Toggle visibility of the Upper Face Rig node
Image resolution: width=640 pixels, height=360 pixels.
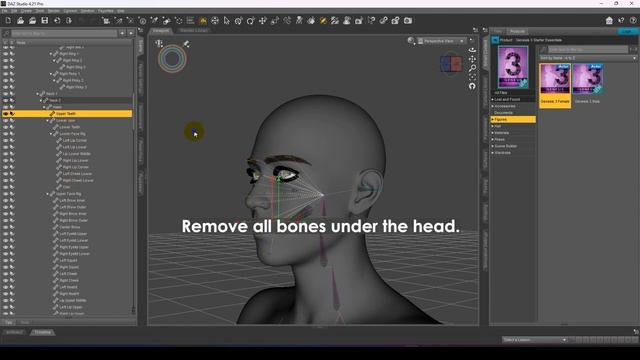point(5,193)
